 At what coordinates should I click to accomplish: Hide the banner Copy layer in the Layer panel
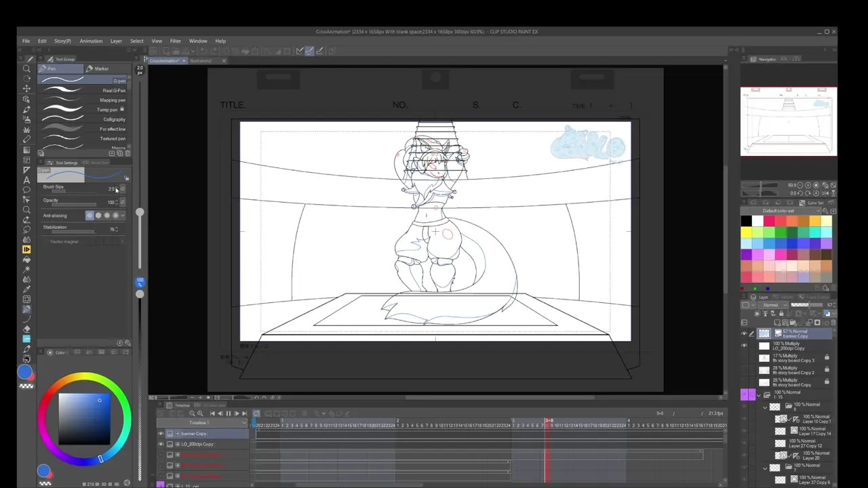[x=744, y=333]
